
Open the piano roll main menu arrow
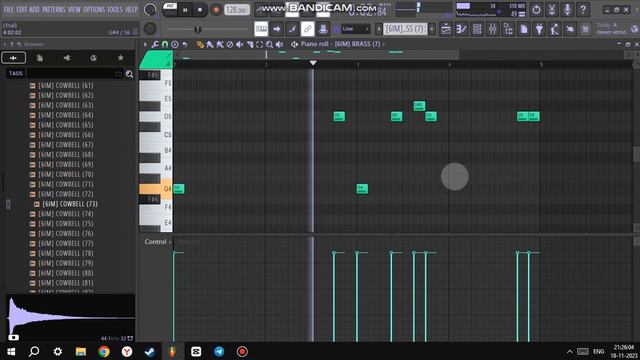point(145,44)
